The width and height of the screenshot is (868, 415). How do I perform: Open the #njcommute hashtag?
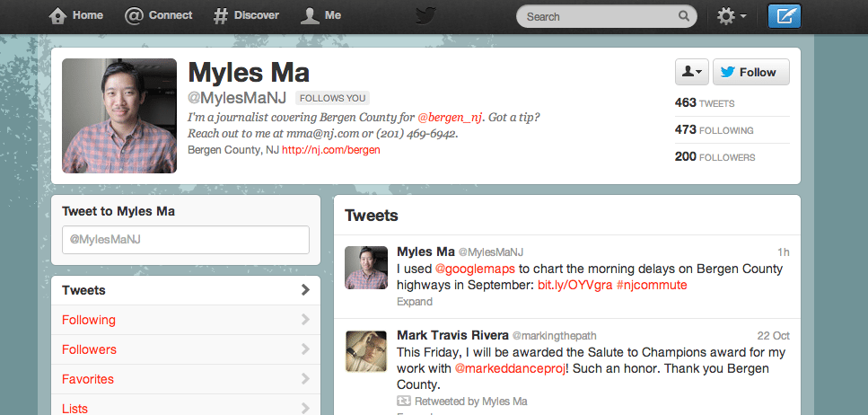tap(652, 286)
